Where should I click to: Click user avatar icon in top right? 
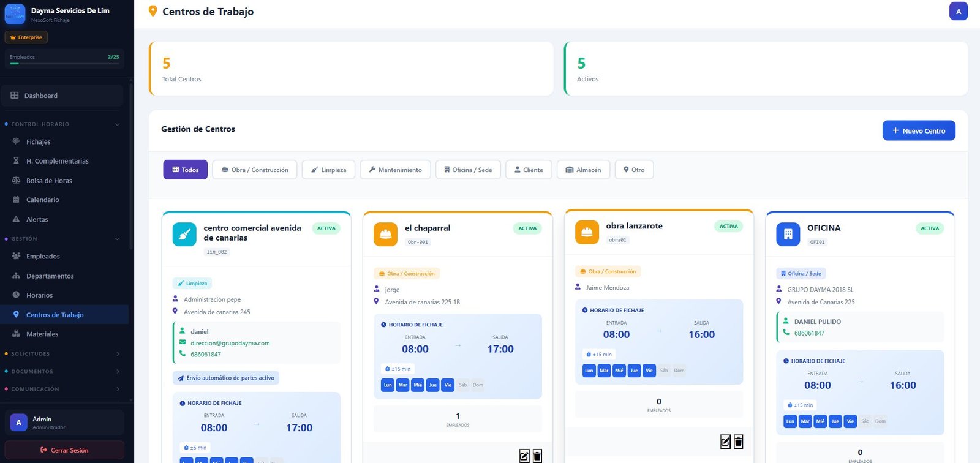pyautogui.click(x=958, y=11)
